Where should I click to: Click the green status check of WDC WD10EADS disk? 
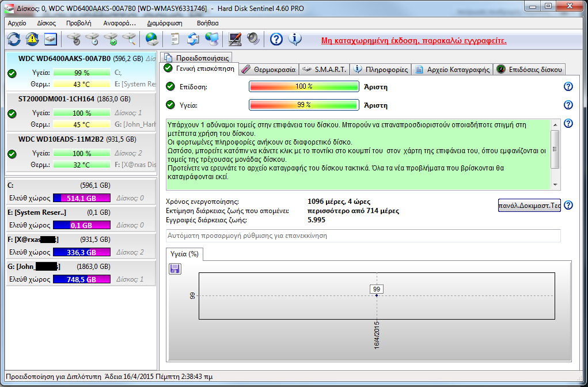pyautogui.click(x=12, y=154)
